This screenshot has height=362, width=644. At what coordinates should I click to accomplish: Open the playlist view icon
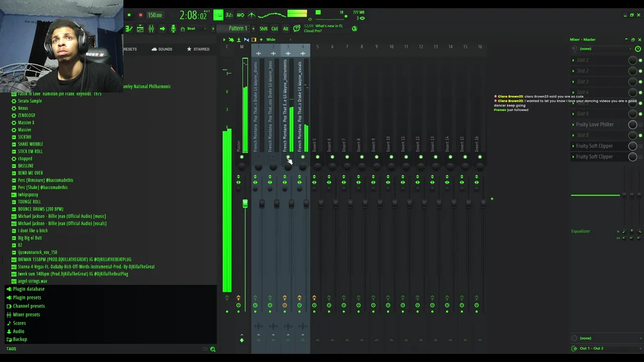pos(129,29)
